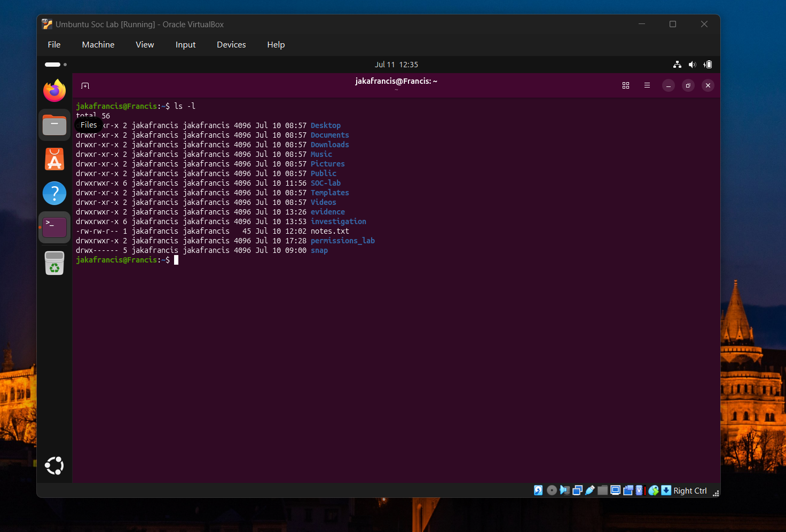This screenshot has height=532, width=786.
Task: Launch Firefox from the Ubuntu dock
Action: 54,91
